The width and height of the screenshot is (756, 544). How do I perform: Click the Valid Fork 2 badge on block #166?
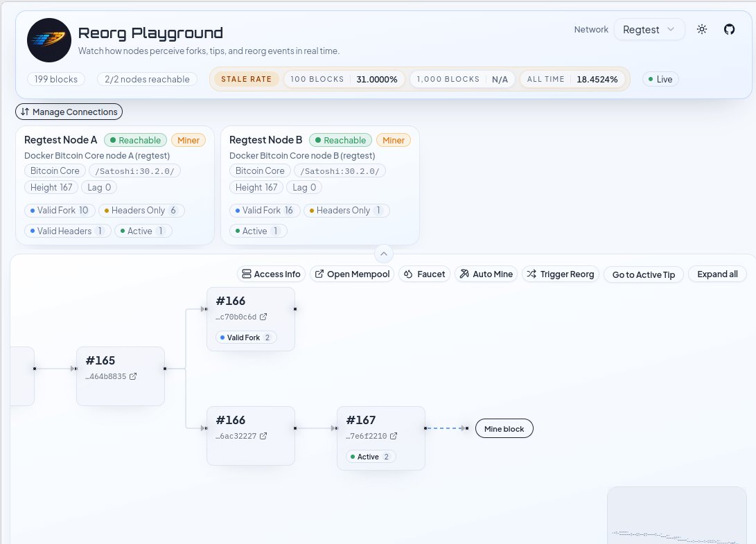[246, 337]
